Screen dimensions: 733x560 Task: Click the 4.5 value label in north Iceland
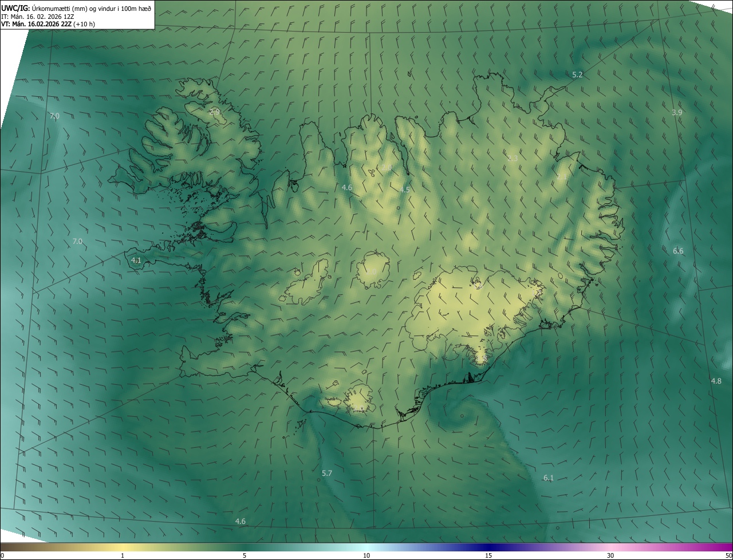[x=405, y=190]
